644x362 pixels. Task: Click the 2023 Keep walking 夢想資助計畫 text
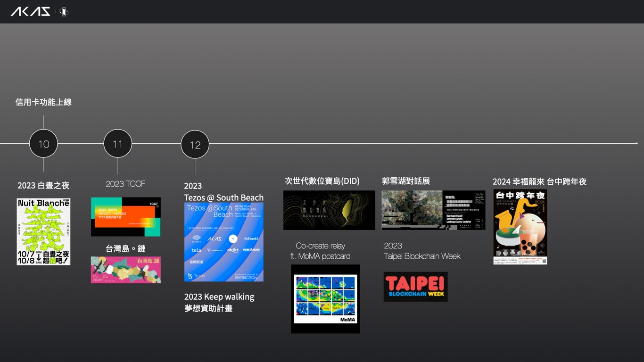[219, 302]
